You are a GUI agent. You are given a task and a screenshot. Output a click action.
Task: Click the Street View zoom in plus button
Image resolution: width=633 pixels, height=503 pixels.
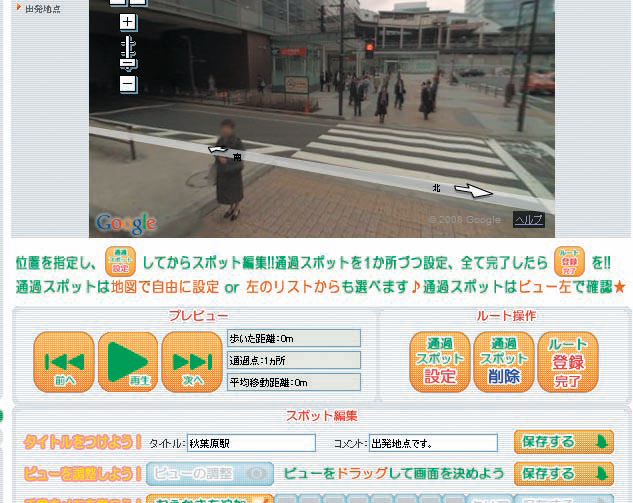(x=128, y=22)
